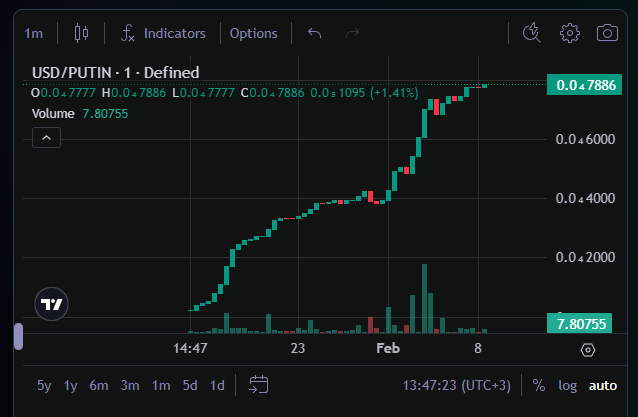Click the 0.0₄2000 price axis label
Screen dimensions: 638x417
click(585, 258)
